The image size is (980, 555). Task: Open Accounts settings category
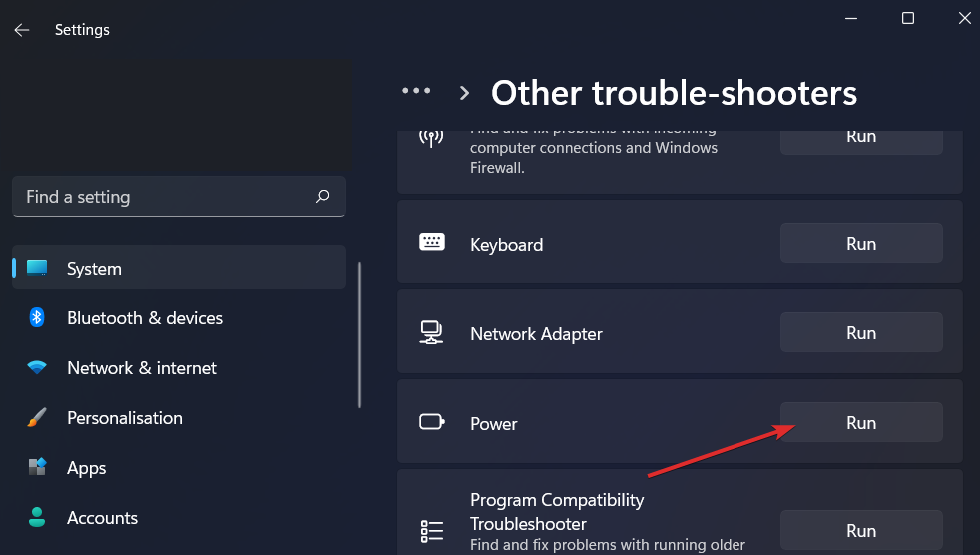179,517
